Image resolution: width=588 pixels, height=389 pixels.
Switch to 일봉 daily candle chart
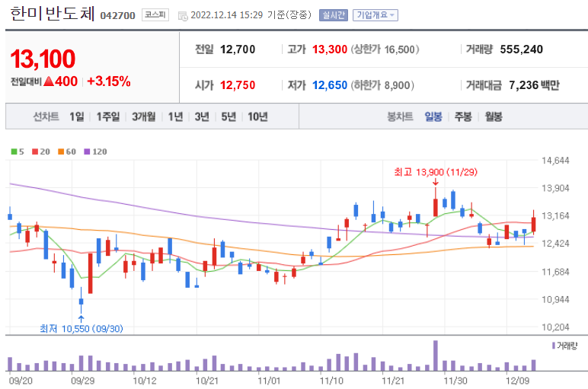tap(433, 117)
